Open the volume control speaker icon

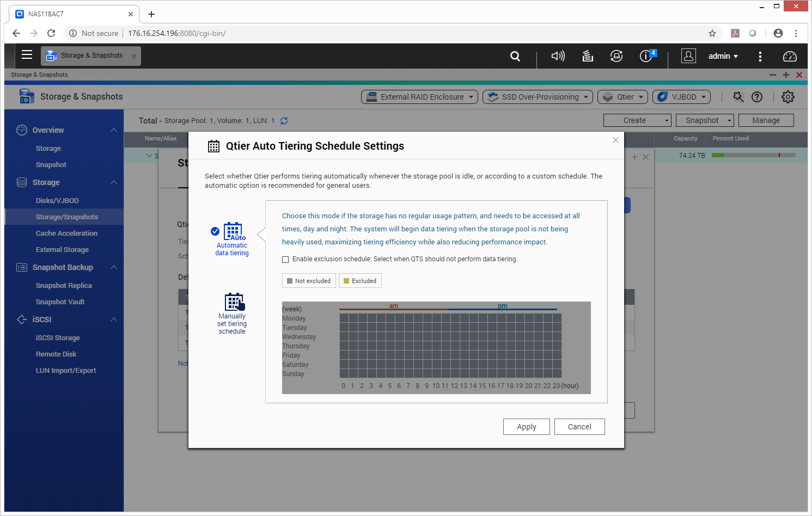(x=558, y=56)
